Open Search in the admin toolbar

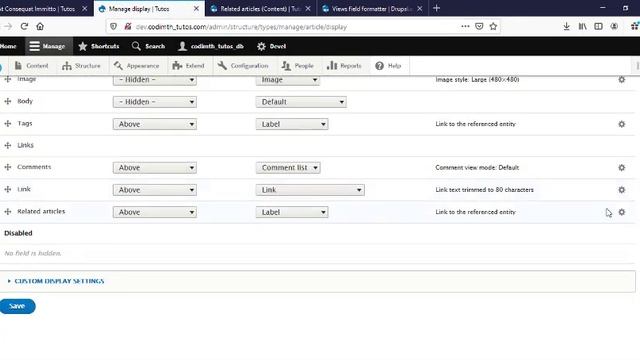pos(149,46)
